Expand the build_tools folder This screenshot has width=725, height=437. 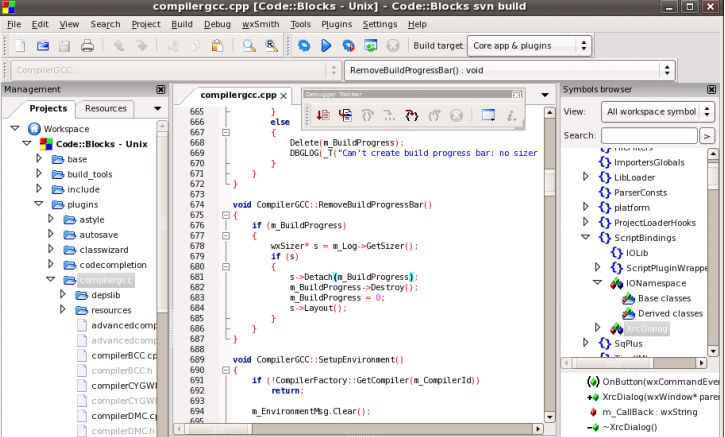[39, 174]
